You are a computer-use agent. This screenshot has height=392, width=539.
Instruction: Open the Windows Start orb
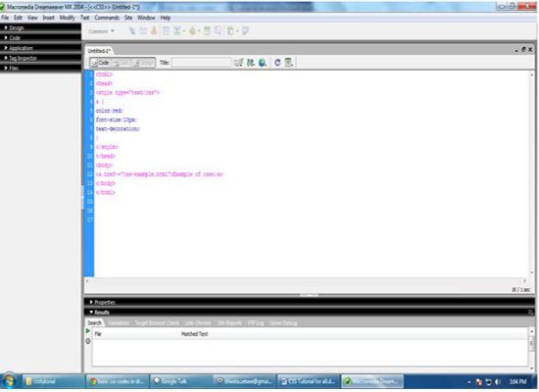tap(9, 381)
